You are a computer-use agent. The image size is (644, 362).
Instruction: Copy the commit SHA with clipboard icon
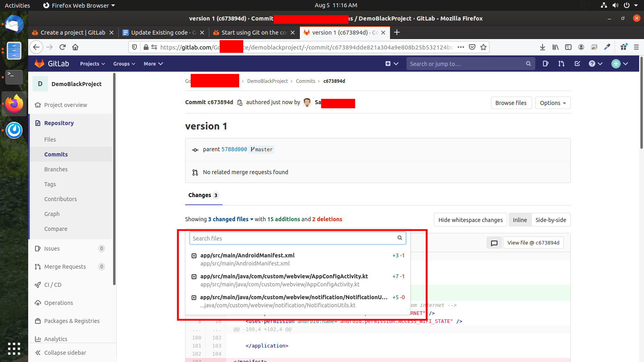(240, 103)
